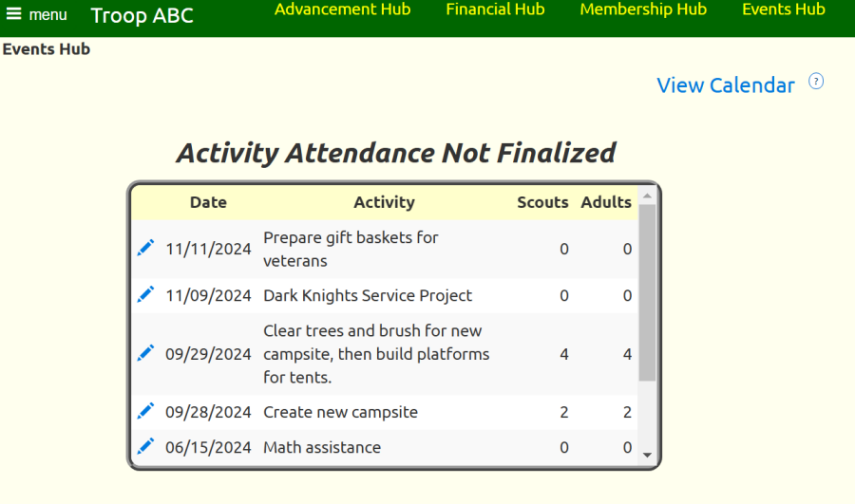855x504 pixels.
Task: Click pencil icon for 09/29/2024 activity
Action: tap(145, 353)
